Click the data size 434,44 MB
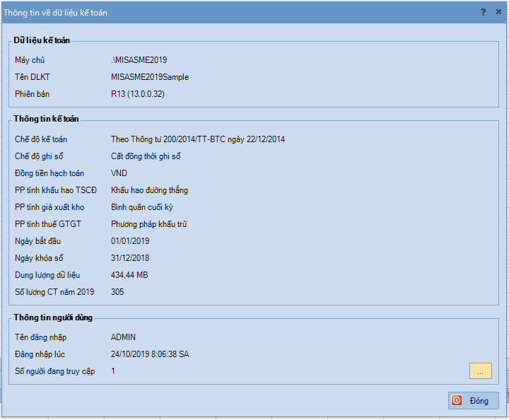This screenshot has width=509, height=420. click(129, 275)
